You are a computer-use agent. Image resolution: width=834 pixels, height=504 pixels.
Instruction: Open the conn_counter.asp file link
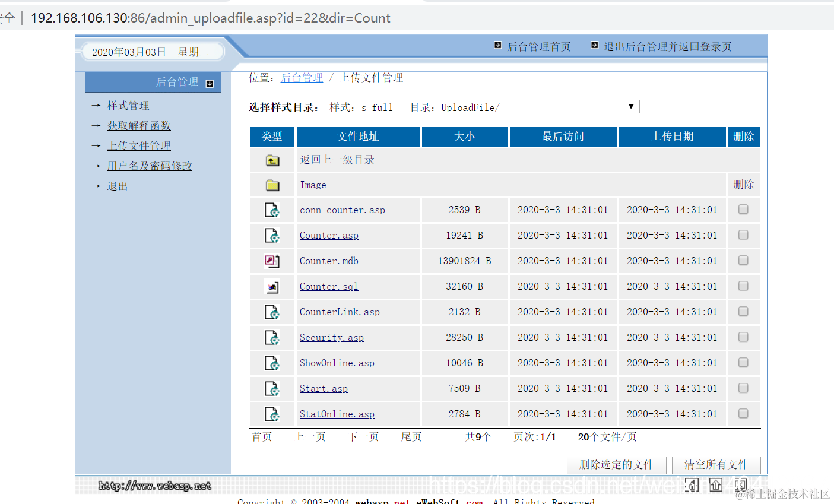[x=343, y=210]
